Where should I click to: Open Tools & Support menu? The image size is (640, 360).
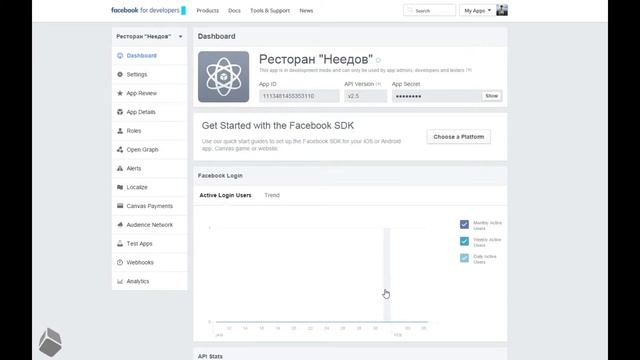point(270,11)
